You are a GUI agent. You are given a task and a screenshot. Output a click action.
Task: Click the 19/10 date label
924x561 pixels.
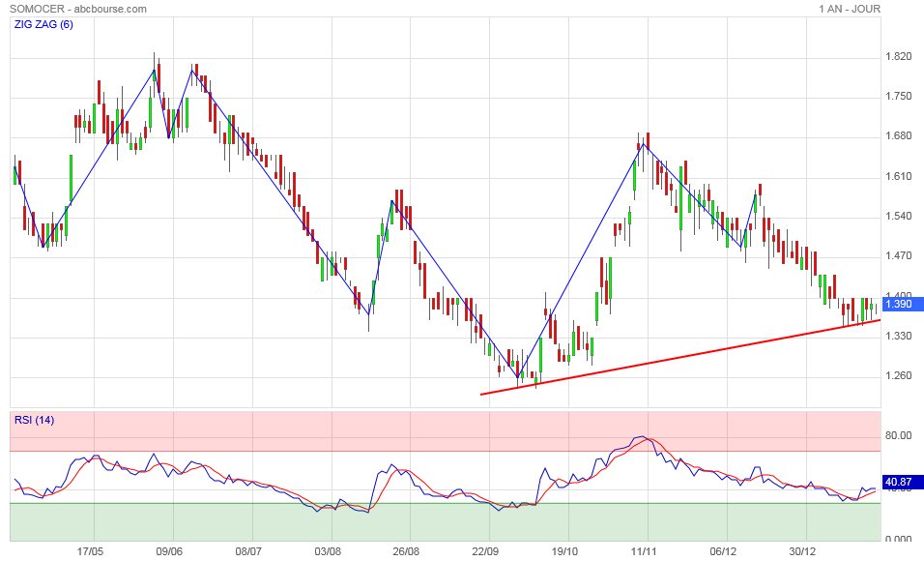click(564, 551)
